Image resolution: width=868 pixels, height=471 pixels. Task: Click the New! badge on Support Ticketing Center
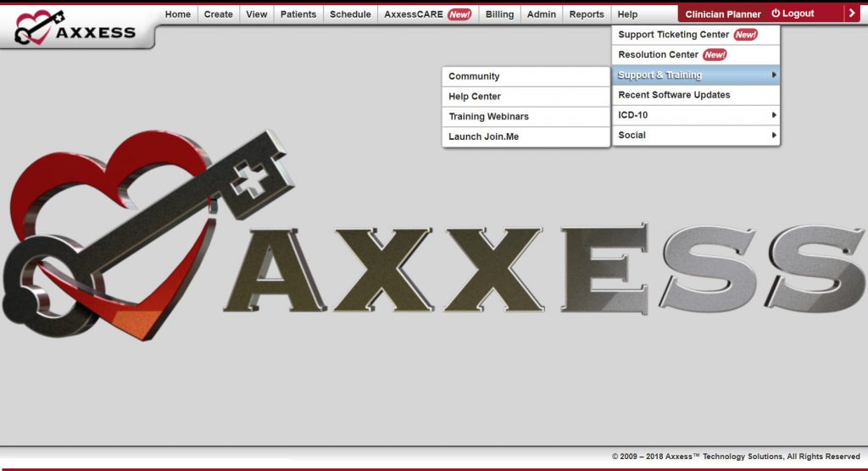click(x=746, y=35)
